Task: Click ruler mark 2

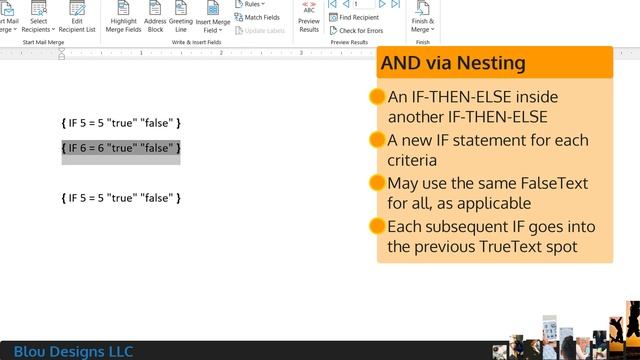Action: 221,53
